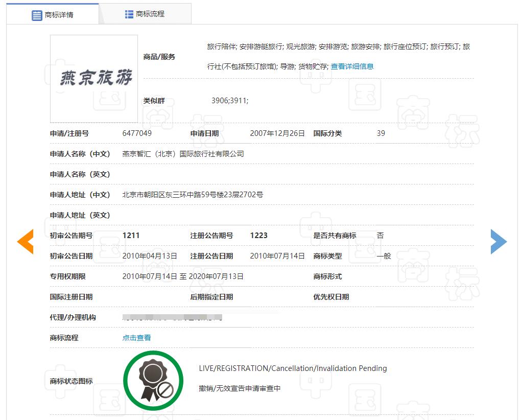Click the 注册公告日期 label
Viewport: 521px width, 420px height.
(211, 256)
